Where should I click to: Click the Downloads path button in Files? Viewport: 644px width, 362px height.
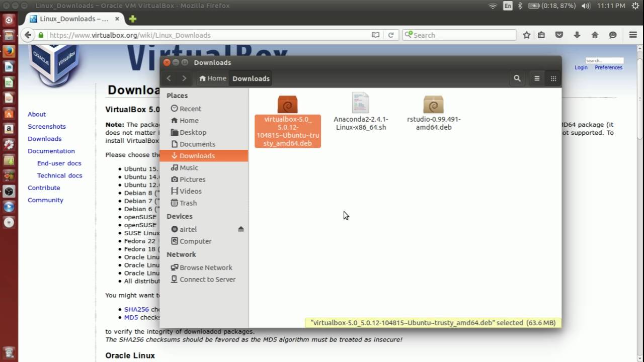pyautogui.click(x=251, y=78)
